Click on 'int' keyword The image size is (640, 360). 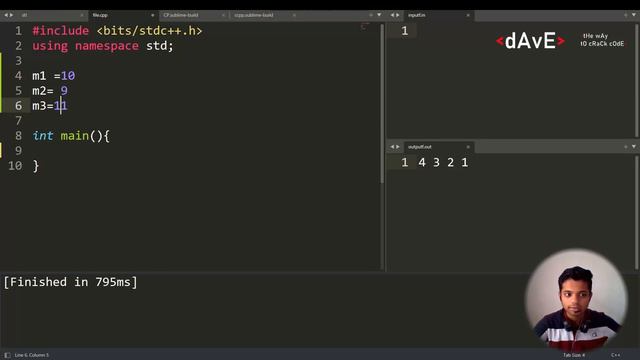[43, 136]
